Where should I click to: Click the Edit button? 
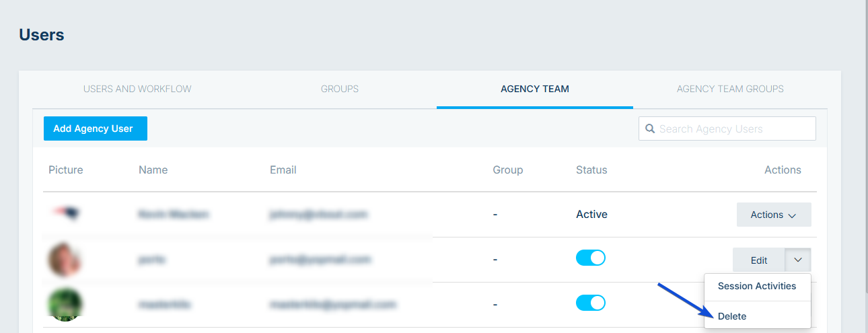pos(759,260)
